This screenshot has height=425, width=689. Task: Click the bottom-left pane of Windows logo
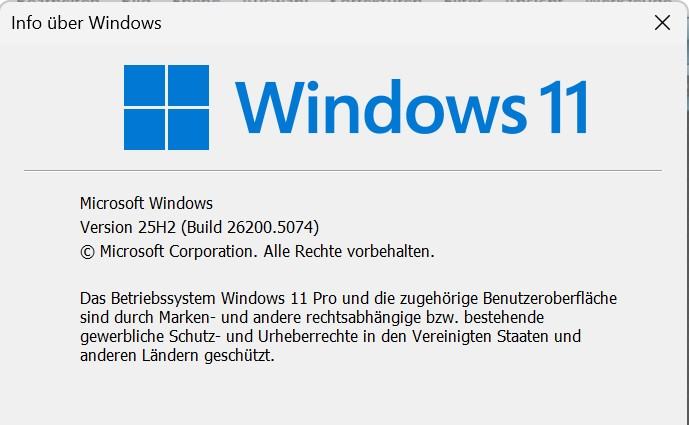[145, 130]
